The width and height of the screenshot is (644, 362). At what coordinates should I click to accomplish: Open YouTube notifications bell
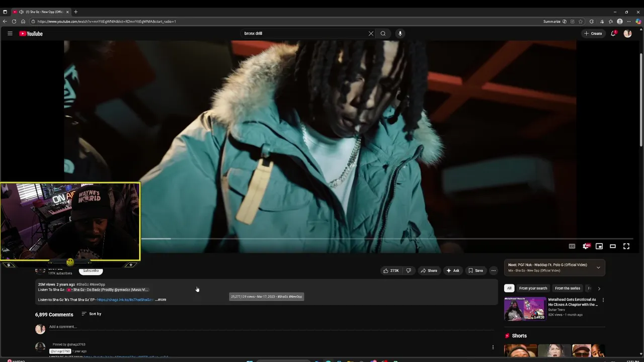point(613,34)
